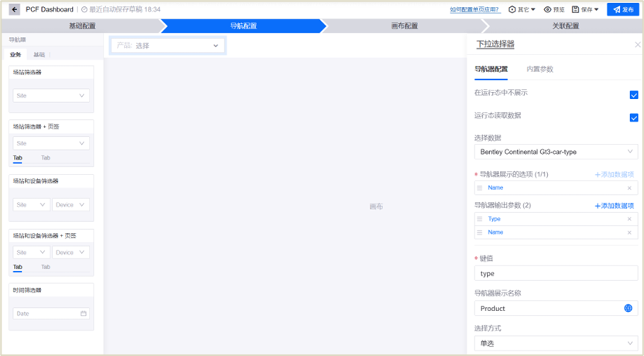Switch to the 内置参数 tab
The width and height of the screenshot is (644, 356).
(540, 69)
